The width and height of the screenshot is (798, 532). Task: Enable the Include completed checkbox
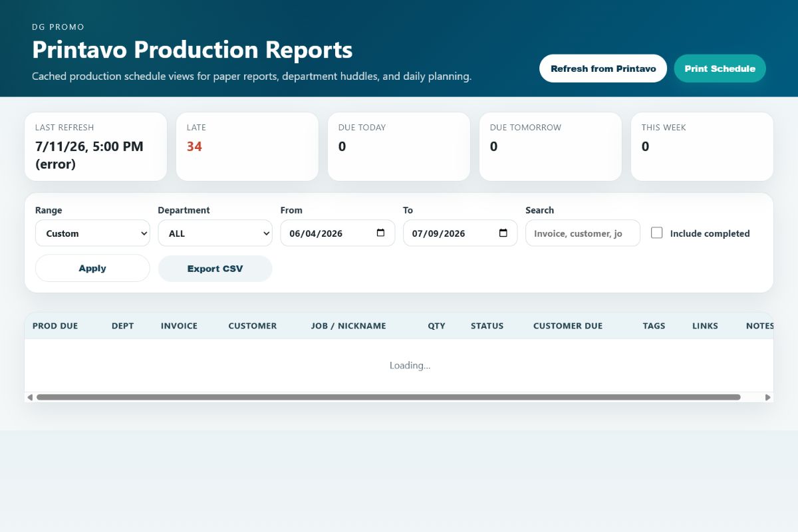[x=657, y=233]
